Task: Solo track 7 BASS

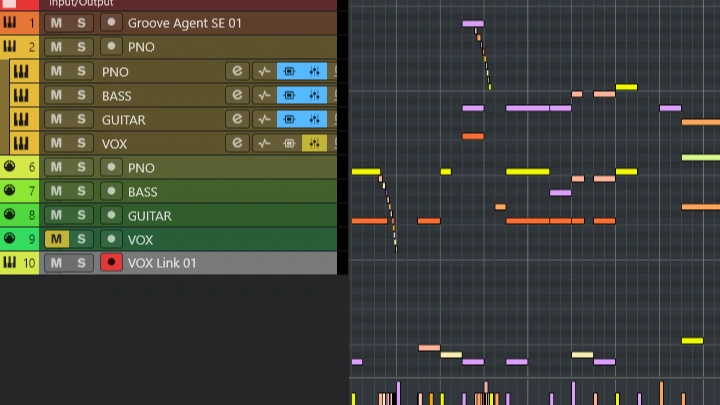Action: [81, 191]
